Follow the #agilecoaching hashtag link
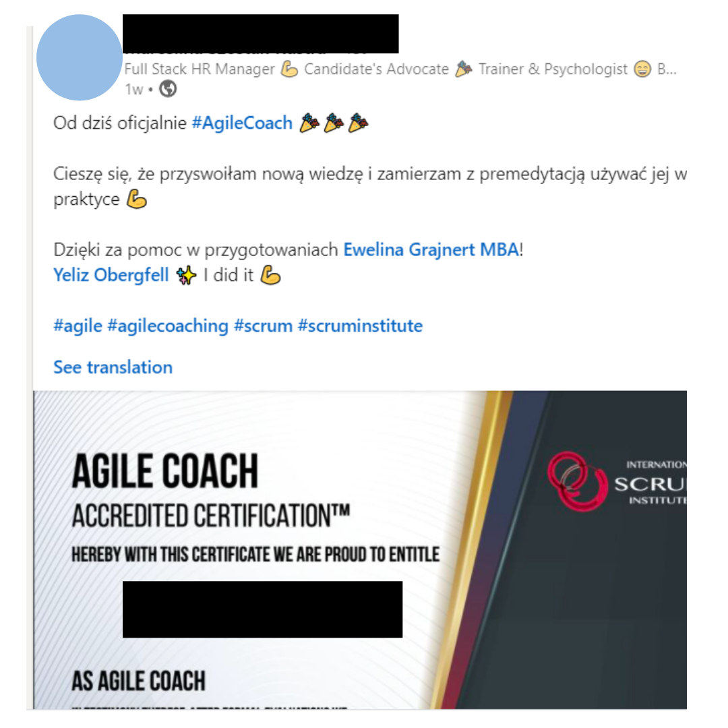 (x=168, y=326)
